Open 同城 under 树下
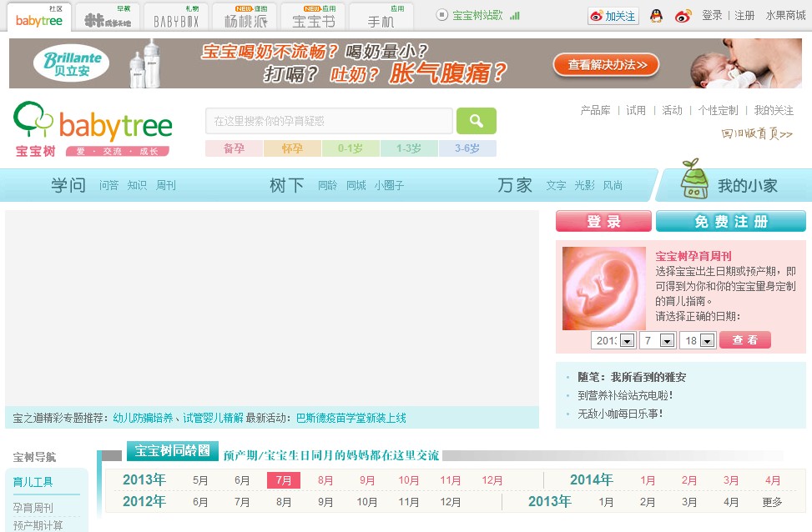Viewport: 812px width, 532px height. click(x=356, y=185)
